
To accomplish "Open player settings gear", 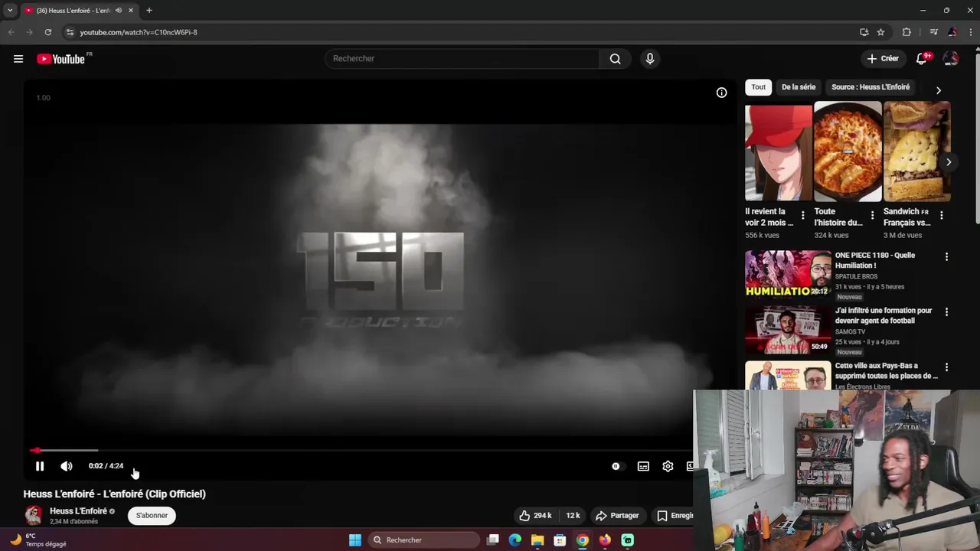I will 668,466.
